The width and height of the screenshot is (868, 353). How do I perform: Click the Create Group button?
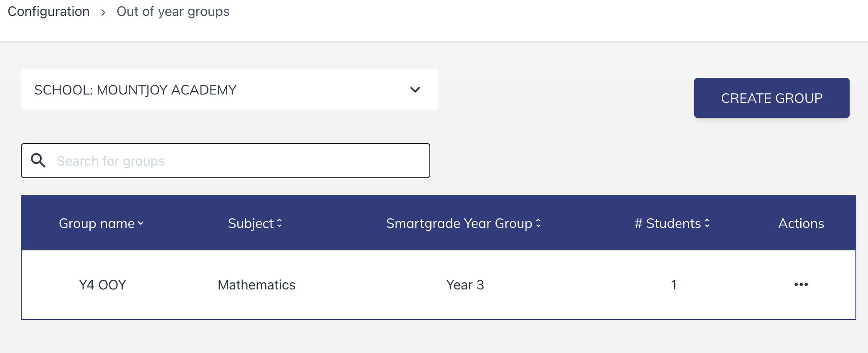(x=772, y=98)
